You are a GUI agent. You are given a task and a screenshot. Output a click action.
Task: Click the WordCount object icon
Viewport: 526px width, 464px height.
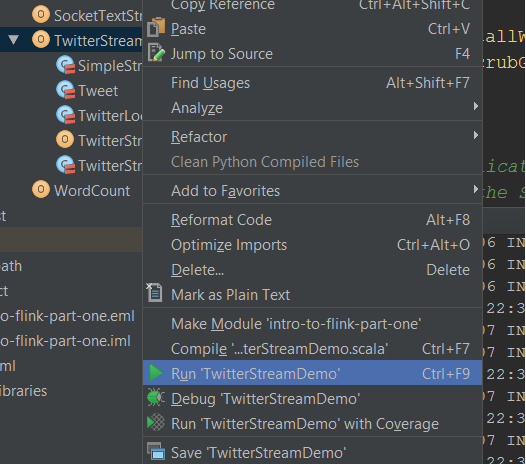click(x=41, y=189)
